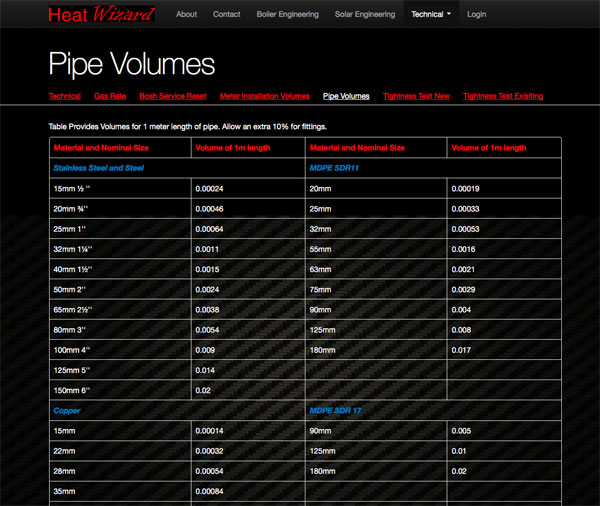This screenshot has width=600, height=506.
Task: Click the Login link
Action: point(476,15)
